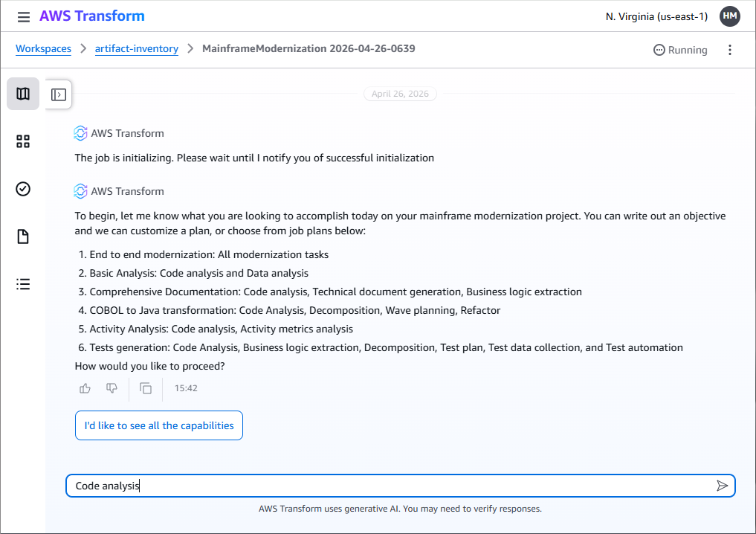Click I'd like to see all capabilities
756x534 pixels.
(159, 425)
